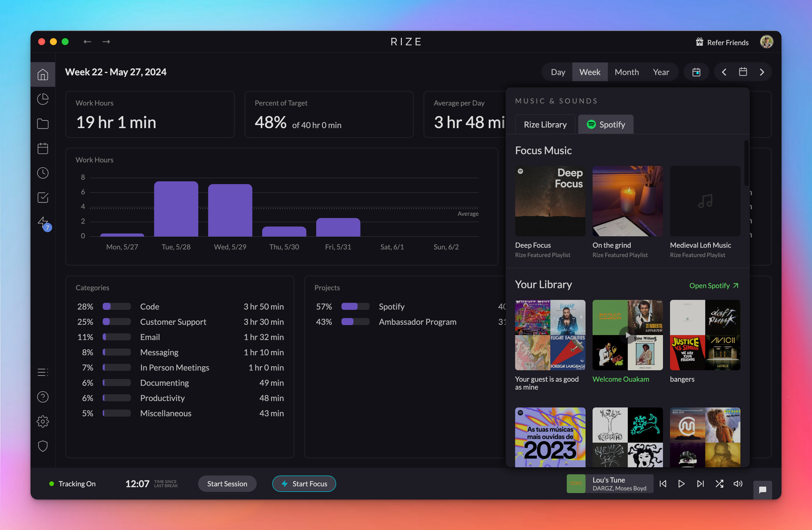Switch to the Month view tab
Viewport: 812px width, 530px height.
pos(626,72)
